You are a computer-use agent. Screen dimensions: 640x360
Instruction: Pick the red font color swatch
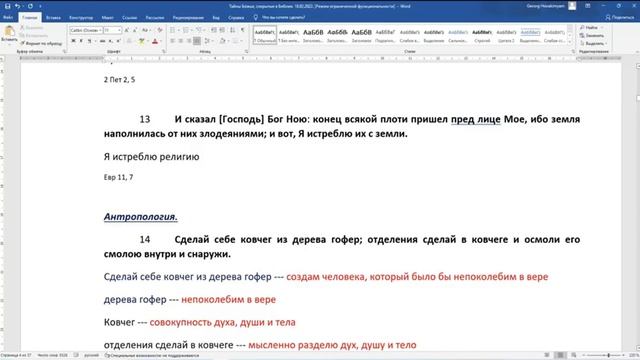[x=155, y=41]
